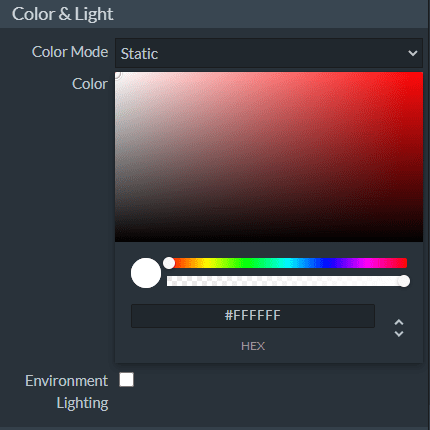This screenshot has height=430, width=430.
Task: Pick pure red in the saturation area corner
Action: [421, 74]
